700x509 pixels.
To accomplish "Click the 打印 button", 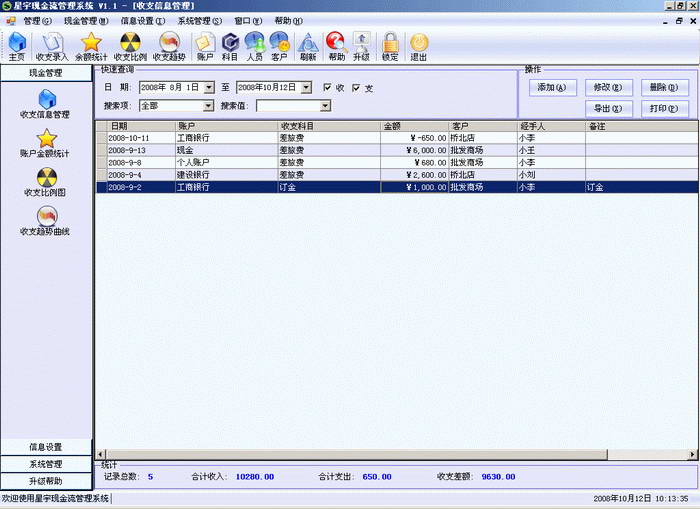I will tap(665, 108).
